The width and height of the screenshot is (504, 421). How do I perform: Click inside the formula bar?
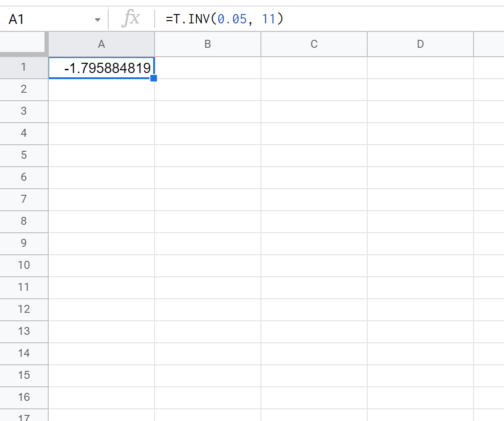328,19
